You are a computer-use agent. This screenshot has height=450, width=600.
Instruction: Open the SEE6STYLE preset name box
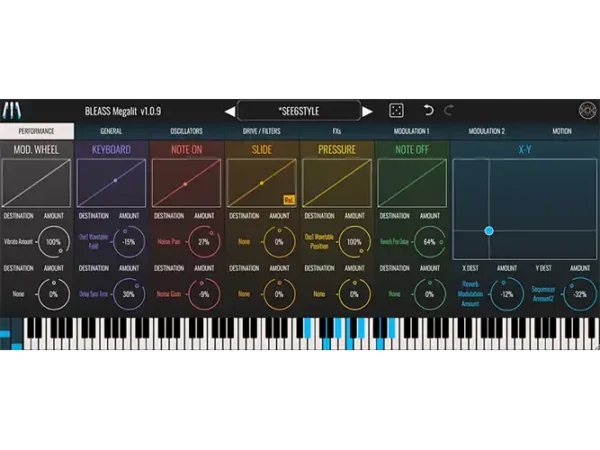coord(299,111)
